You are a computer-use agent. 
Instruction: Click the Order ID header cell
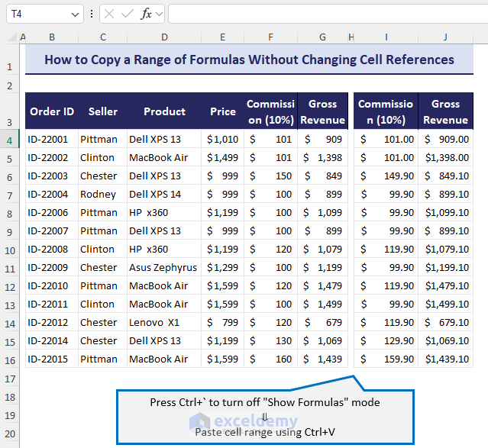point(52,111)
